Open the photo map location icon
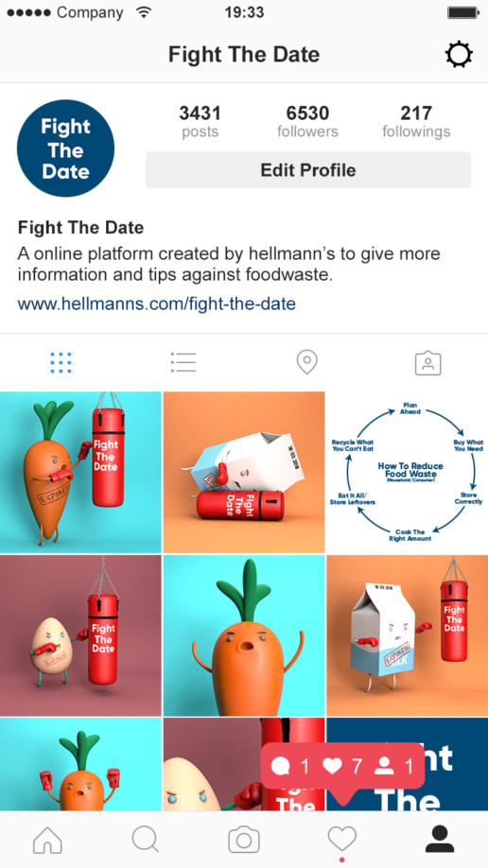 (306, 362)
